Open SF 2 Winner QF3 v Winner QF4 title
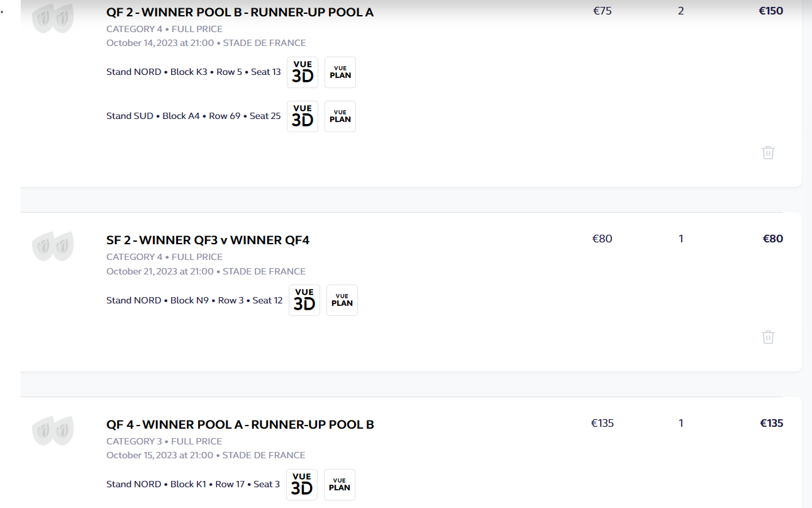This screenshot has height=508, width=812. click(208, 240)
